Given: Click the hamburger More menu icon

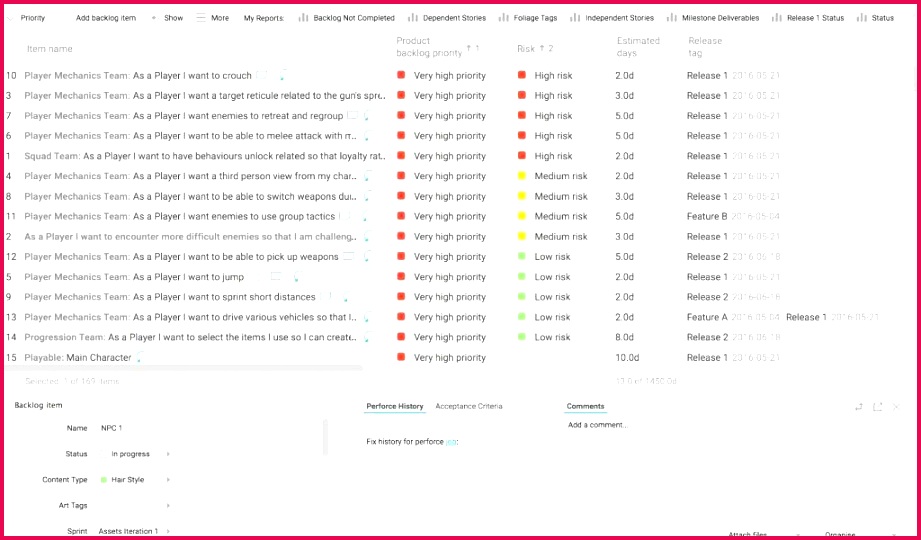Looking at the screenshot, I should (201, 18).
